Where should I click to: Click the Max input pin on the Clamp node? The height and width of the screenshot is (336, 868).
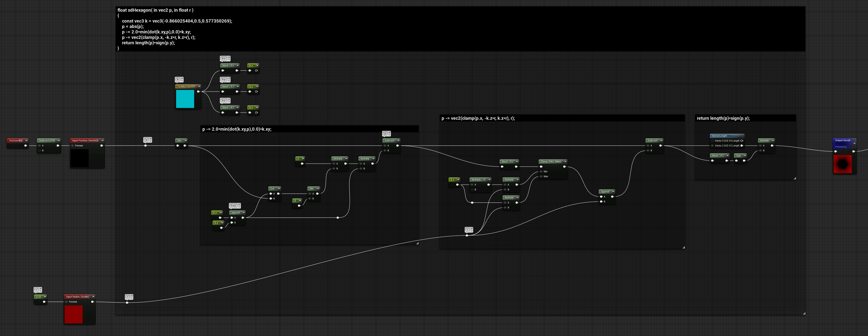pyautogui.click(x=541, y=176)
